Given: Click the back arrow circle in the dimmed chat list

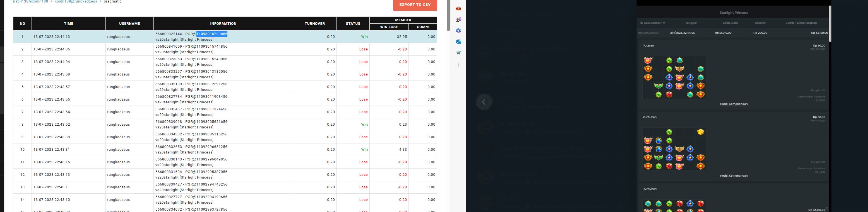Looking at the screenshot, I should click(x=484, y=102).
